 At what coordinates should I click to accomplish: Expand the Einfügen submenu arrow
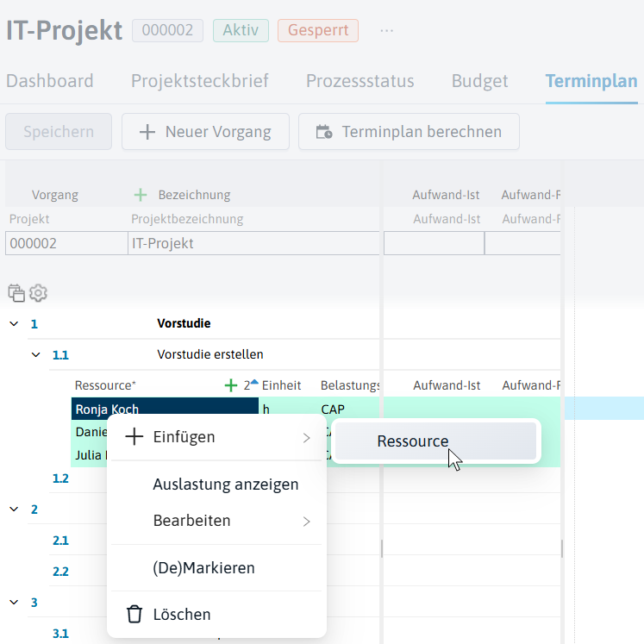pos(306,438)
